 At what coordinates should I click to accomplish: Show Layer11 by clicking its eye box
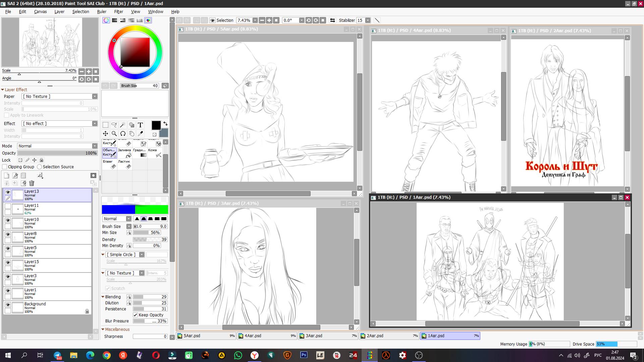click(x=8, y=206)
